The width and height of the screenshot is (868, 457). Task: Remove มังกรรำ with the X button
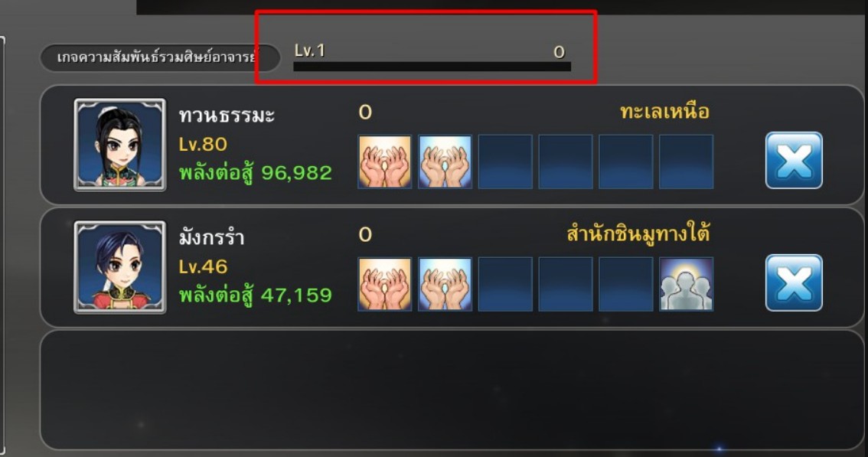click(x=794, y=282)
